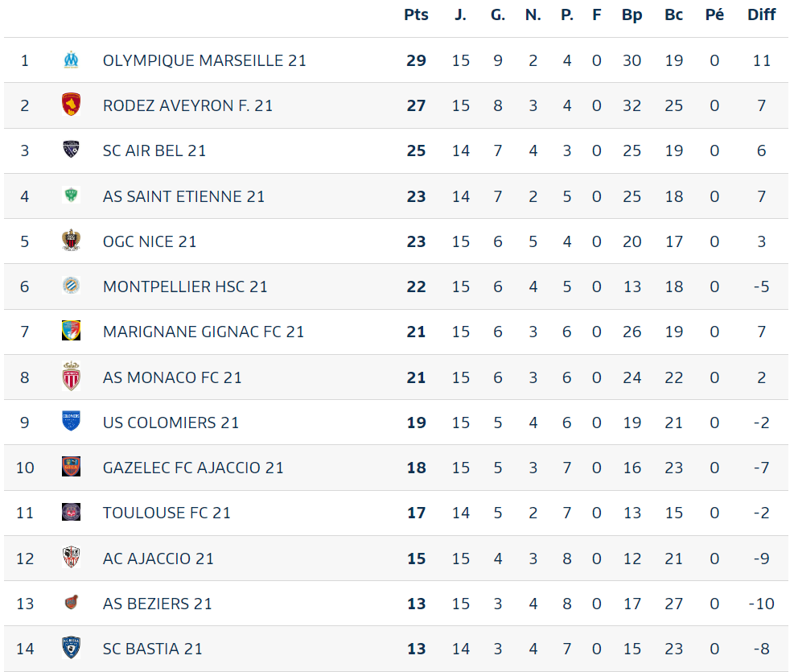
Task: Open the Montpellier HSC round logo
Action: tap(72, 286)
